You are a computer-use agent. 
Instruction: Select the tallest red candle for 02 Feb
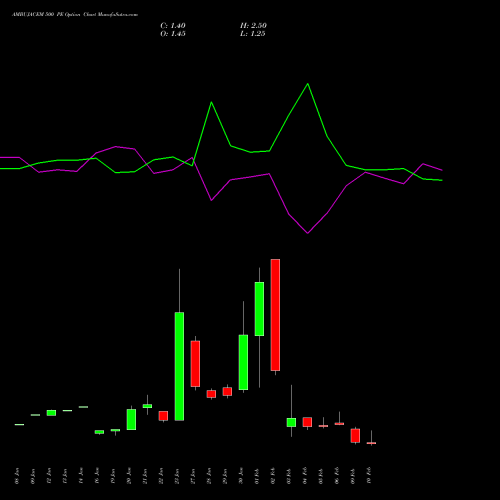point(275,315)
